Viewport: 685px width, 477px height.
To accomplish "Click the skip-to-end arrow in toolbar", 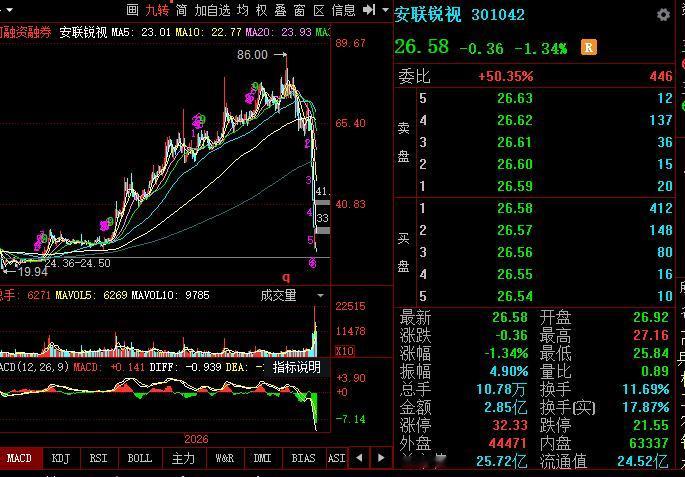I will coord(369,9).
